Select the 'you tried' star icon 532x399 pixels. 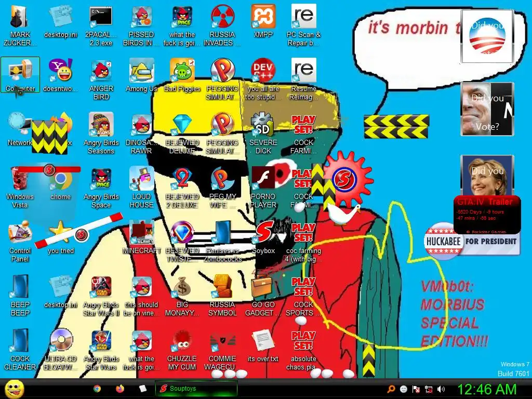coord(60,237)
